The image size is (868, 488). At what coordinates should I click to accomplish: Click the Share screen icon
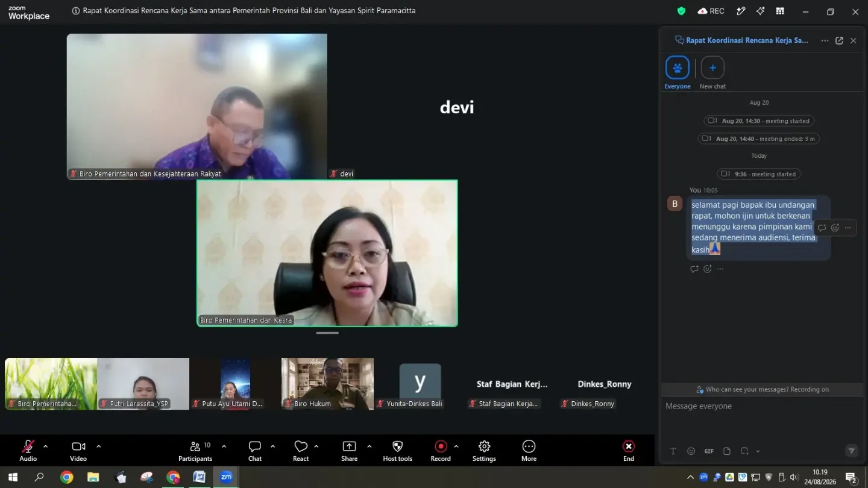tap(349, 446)
